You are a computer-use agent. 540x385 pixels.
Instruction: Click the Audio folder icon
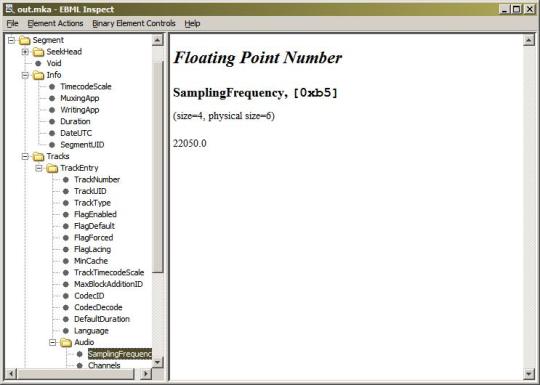66,343
